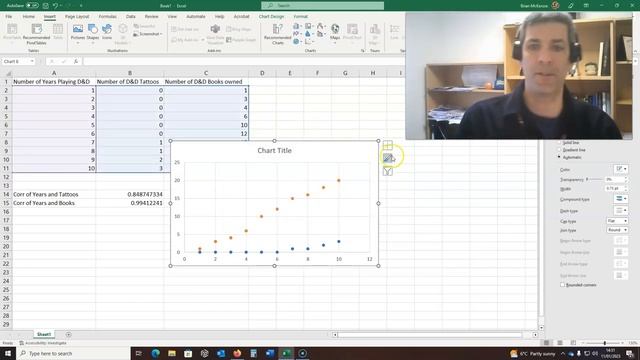Open Chart Filters funnel button beside chart
640x360 pixels.
388,171
